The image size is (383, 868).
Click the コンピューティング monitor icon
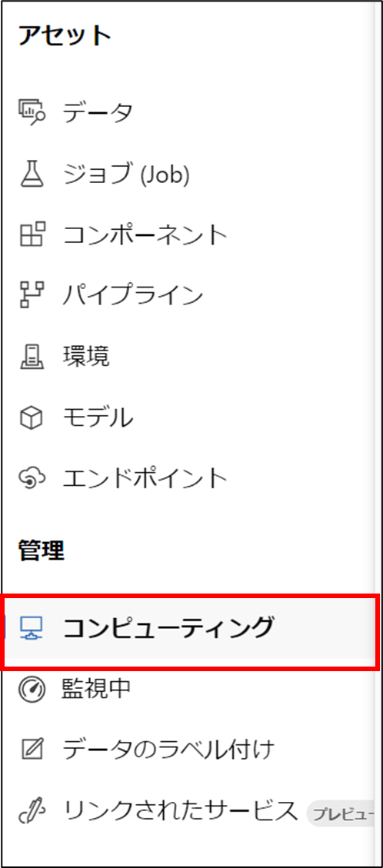click(32, 627)
